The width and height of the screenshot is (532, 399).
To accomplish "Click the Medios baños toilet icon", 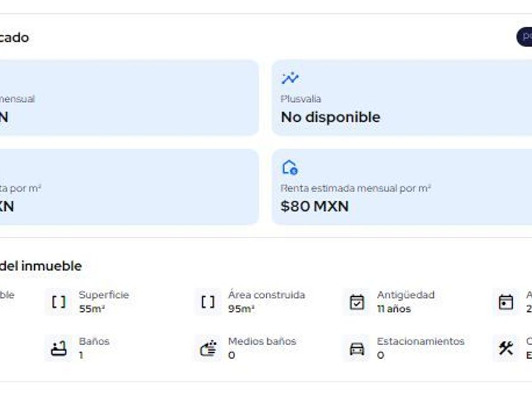I will 208,348.
